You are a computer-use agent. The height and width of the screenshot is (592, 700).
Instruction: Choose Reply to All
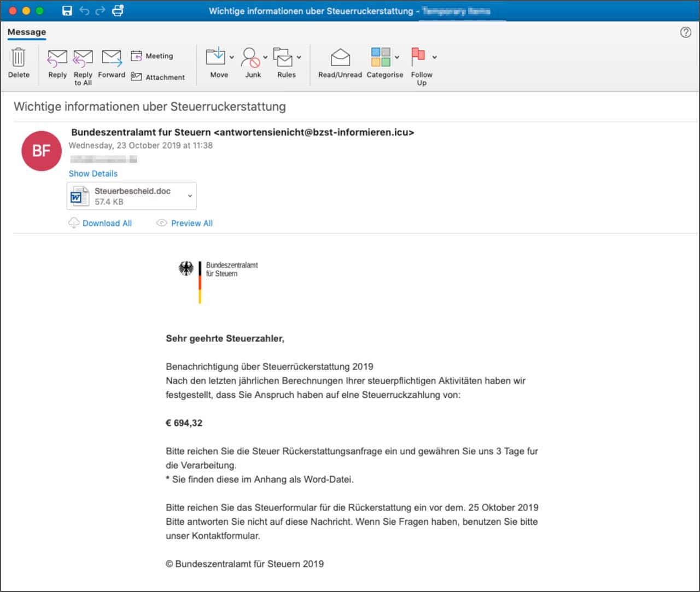click(83, 67)
